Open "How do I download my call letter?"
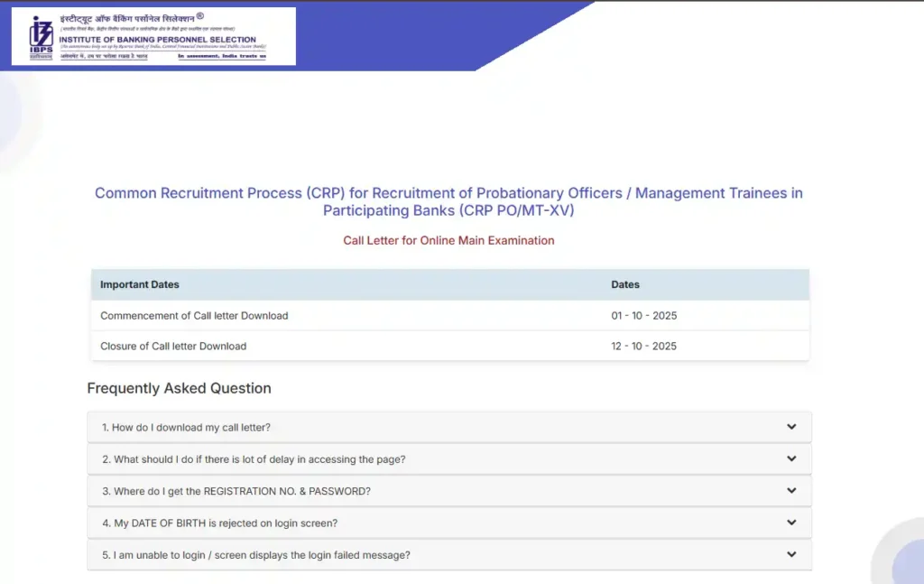The image size is (924, 584). coord(186,427)
